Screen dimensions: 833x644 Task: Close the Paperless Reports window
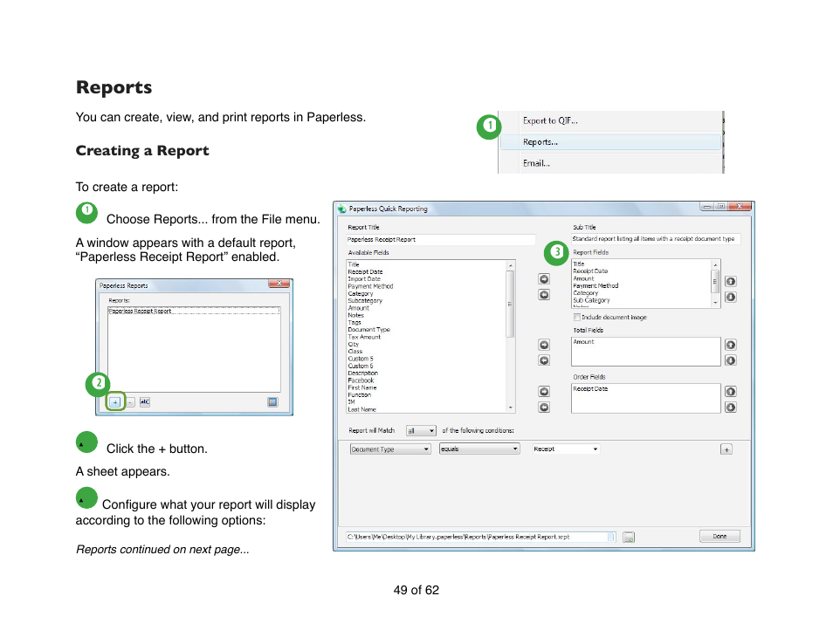pos(279,284)
